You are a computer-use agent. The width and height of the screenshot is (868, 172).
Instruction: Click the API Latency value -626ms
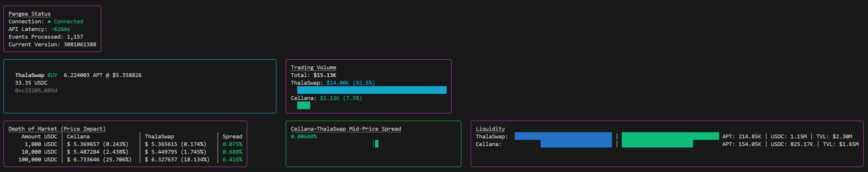(60, 29)
